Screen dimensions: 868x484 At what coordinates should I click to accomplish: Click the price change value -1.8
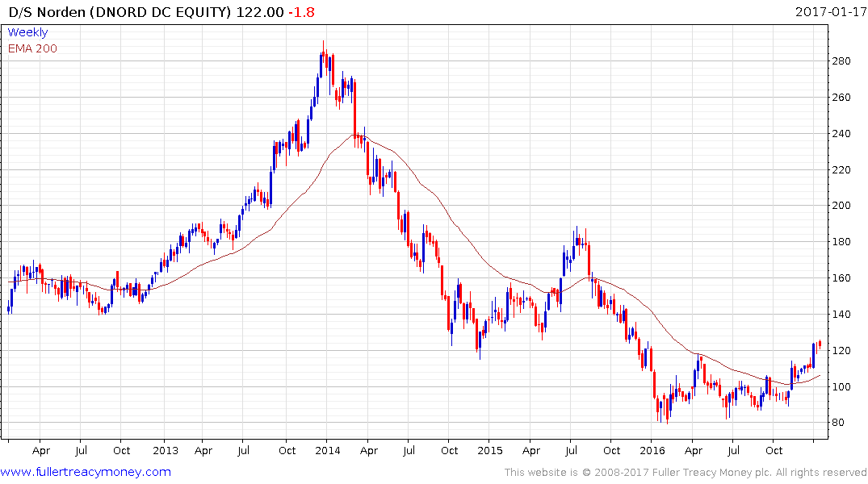point(302,12)
